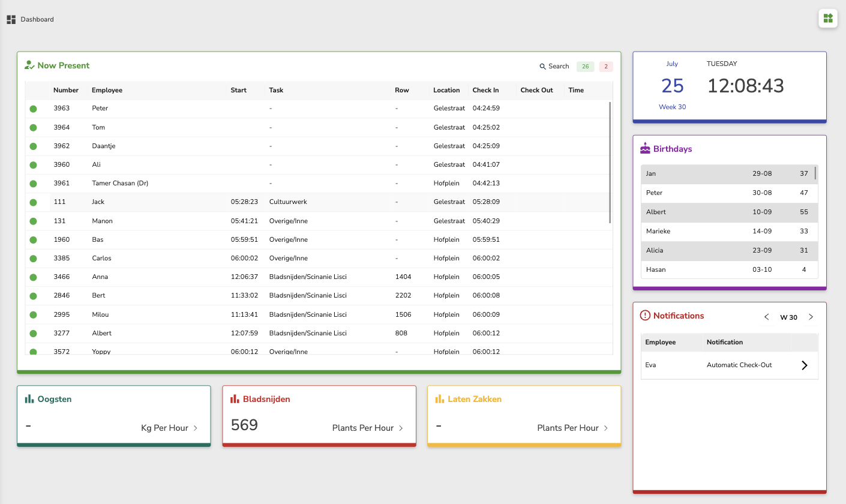Click the dashboard grid icon beside Dashboard
Screen dimensions: 846x504
tap(10, 19)
